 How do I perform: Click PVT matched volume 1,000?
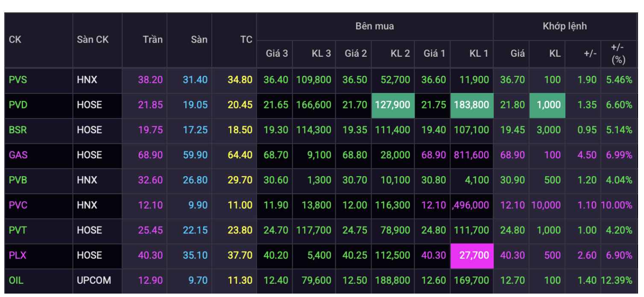point(549,230)
